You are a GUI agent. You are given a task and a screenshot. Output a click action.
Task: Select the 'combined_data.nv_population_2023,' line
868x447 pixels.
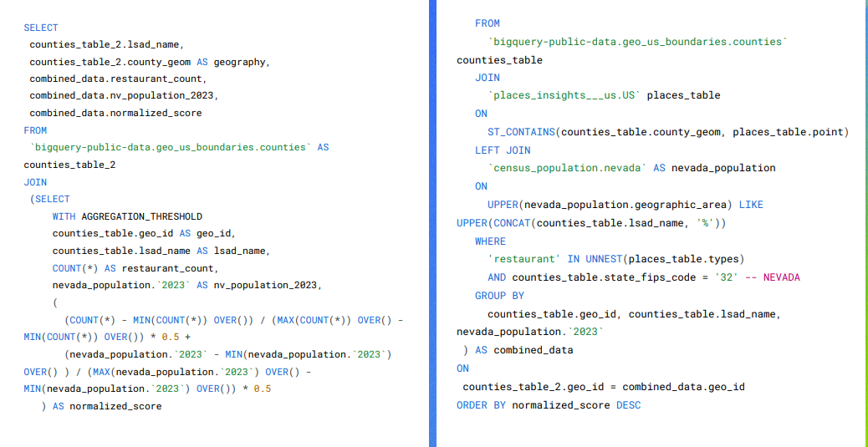pos(124,96)
